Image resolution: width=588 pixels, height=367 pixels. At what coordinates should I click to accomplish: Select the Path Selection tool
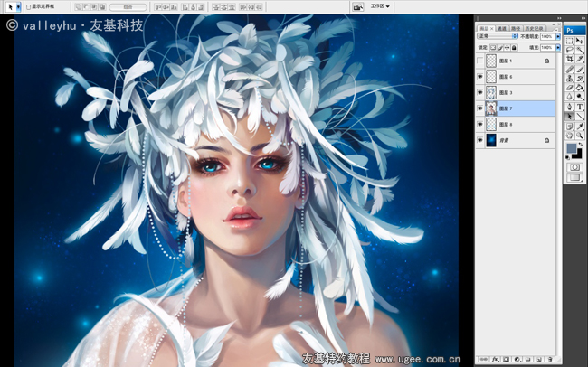pyautogui.click(x=570, y=117)
